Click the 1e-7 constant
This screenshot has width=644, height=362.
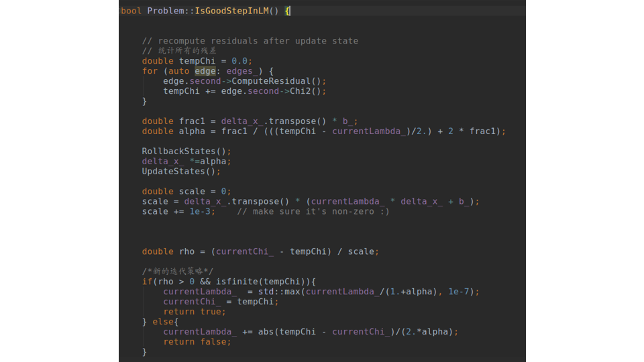pos(459,292)
